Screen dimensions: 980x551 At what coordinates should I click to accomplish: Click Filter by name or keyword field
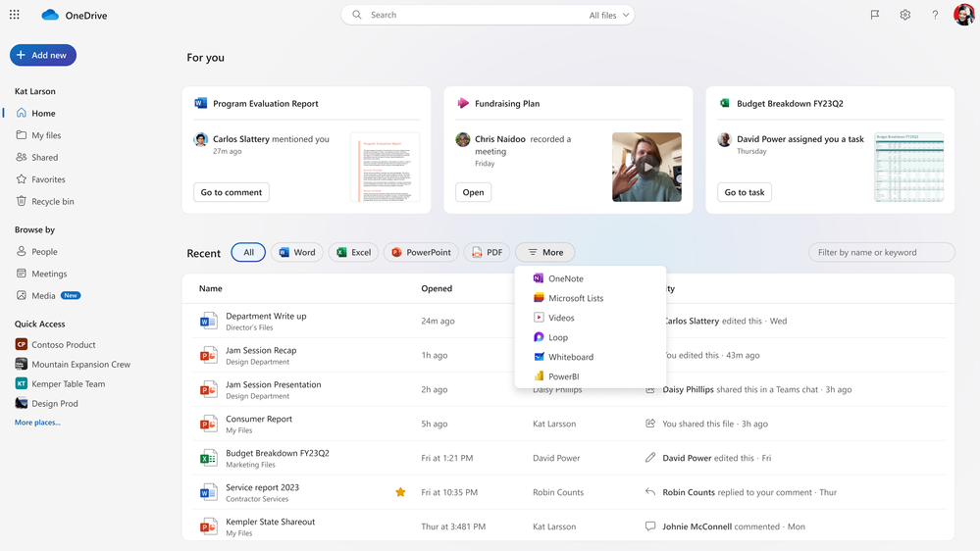point(881,252)
